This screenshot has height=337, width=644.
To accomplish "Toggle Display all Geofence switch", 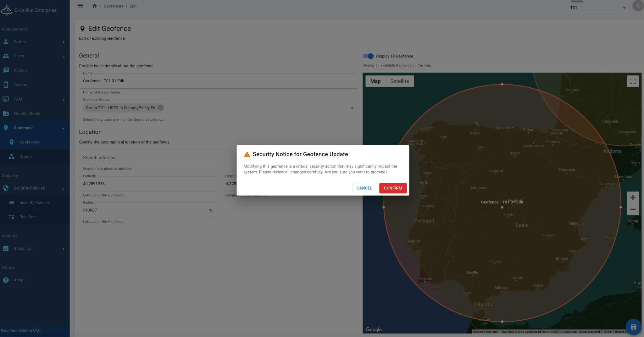I will tap(368, 56).
